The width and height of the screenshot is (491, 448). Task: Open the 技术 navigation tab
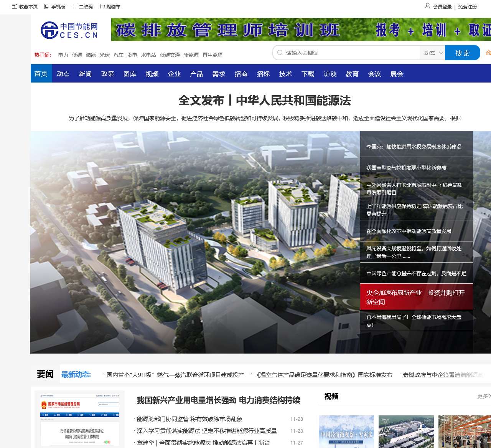tap(286, 74)
